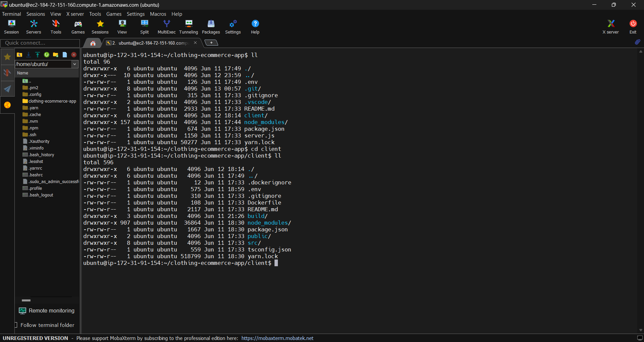
Task: Select the .profile file
Action: point(32,188)
